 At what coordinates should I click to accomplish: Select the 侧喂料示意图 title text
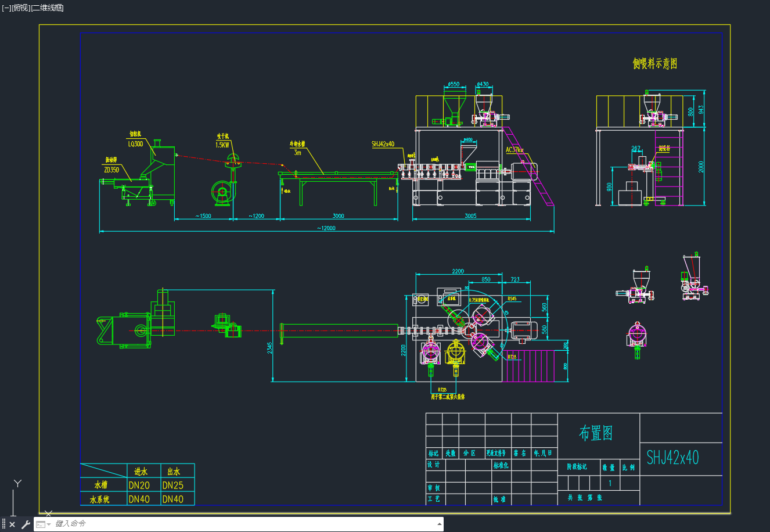pos(655,64)
